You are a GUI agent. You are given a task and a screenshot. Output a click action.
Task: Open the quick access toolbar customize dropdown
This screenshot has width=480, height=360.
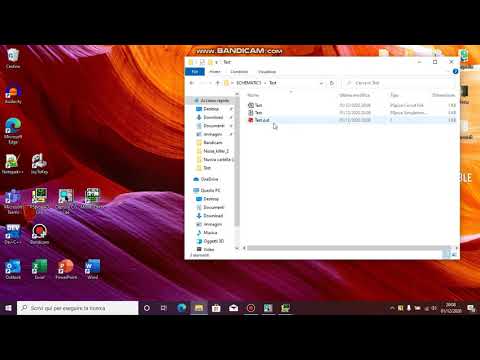tap(217, 62)
